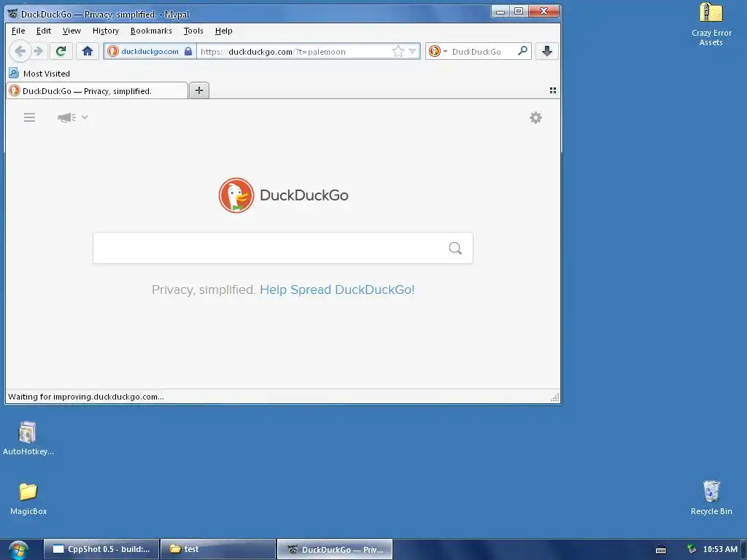Open the Help menu
747x560 pixels.
pos(223,31)
